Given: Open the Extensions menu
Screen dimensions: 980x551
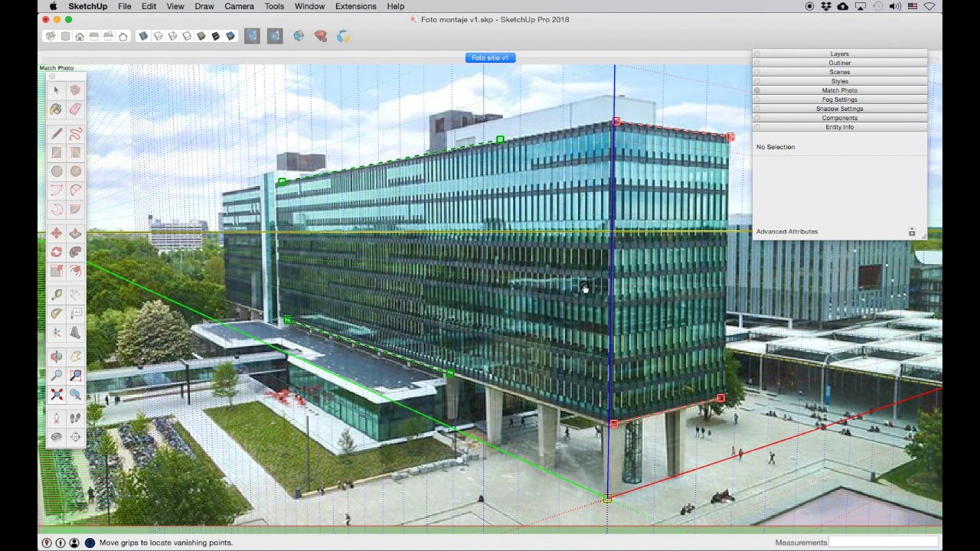Looking at the screenshot, I should pyautogui.click(x=355, y=6).
